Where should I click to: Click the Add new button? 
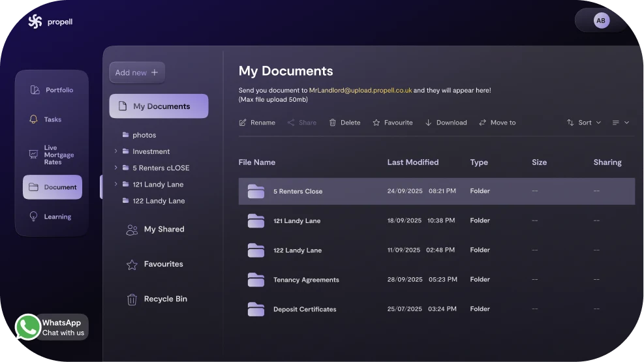pyautogui.click(x=137, y=72)
